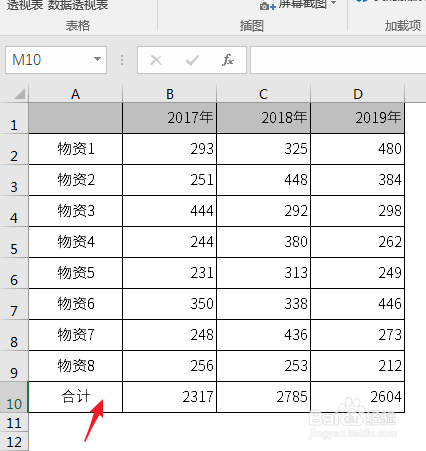
Task: Click cell with value 262
Action: pos(358,242)
